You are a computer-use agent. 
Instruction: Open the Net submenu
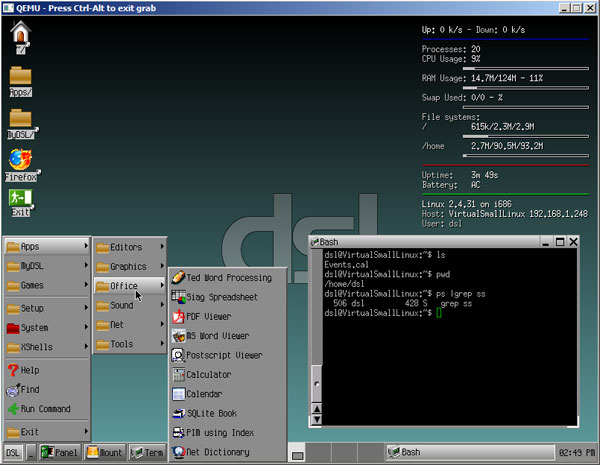pos(130,325)
